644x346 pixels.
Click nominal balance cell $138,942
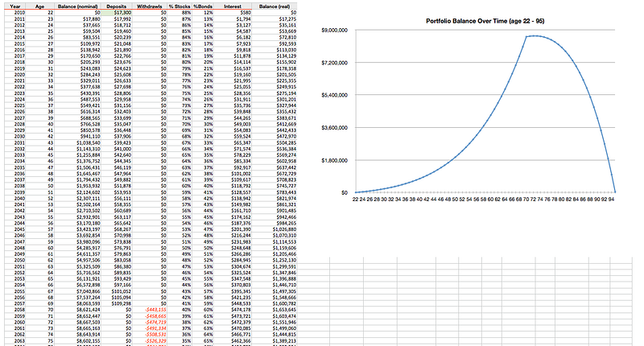(x=78, y=50)
